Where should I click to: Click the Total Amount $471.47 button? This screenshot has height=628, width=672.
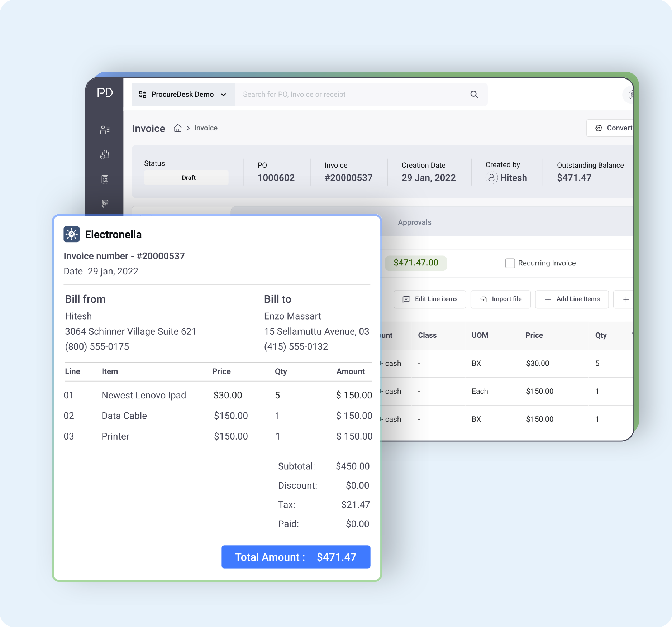pos(296,557)
